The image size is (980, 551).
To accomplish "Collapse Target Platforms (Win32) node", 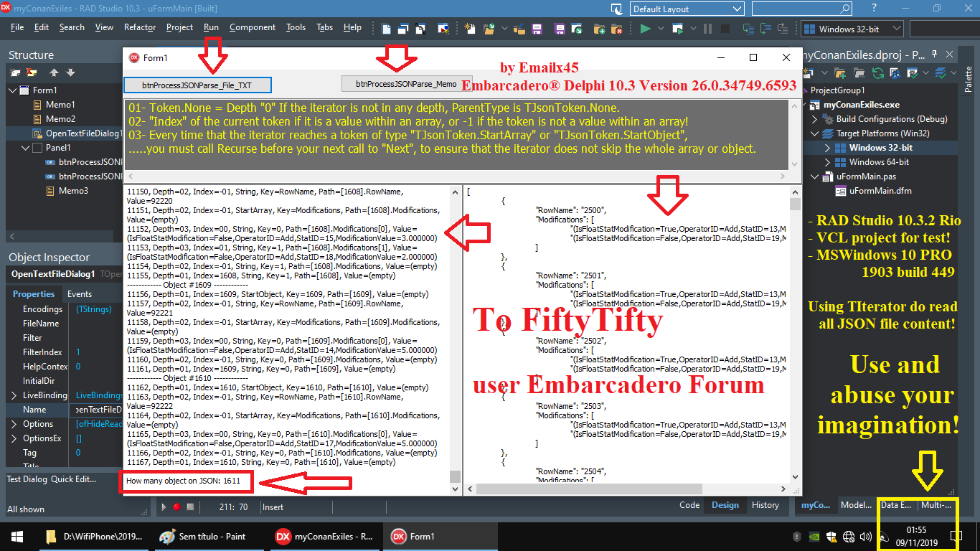I will [x=814, y=133].
